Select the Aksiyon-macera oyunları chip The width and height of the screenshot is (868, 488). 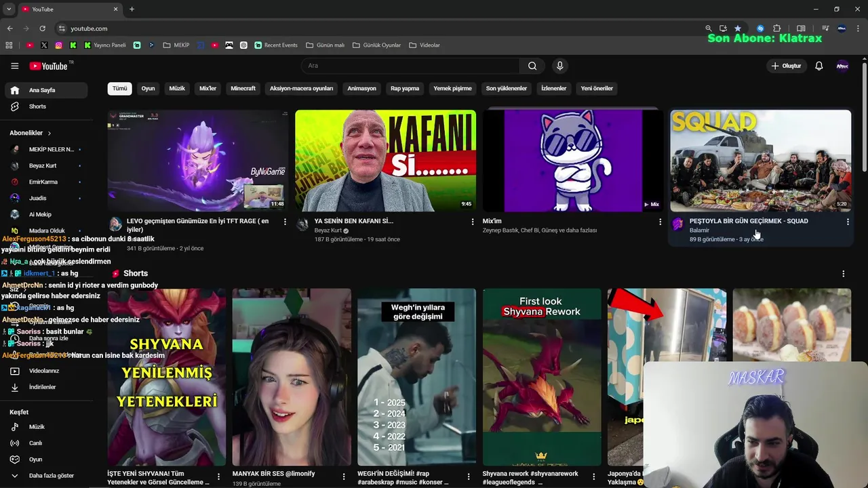301,88
